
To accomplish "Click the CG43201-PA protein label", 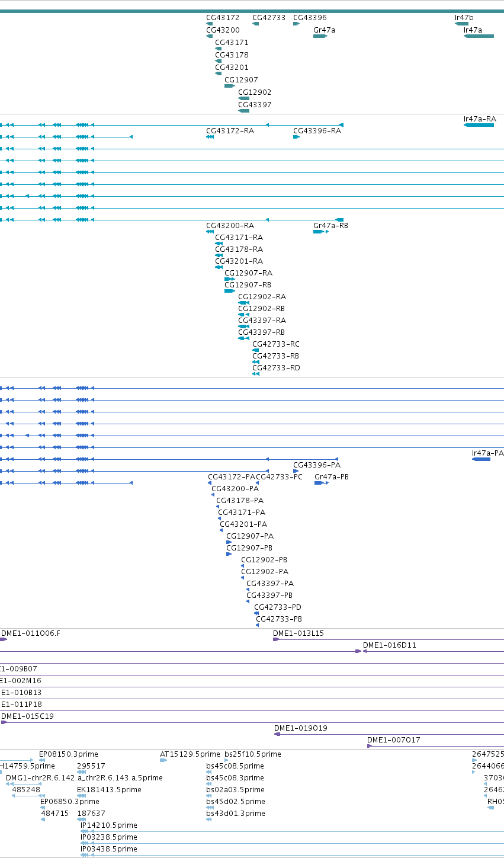I will point(243,524).
